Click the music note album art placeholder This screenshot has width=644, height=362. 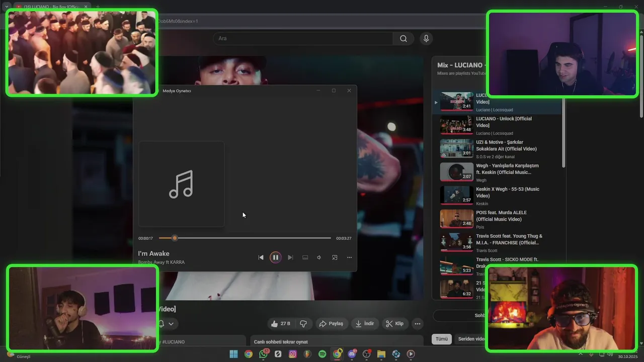coord(181,184)
